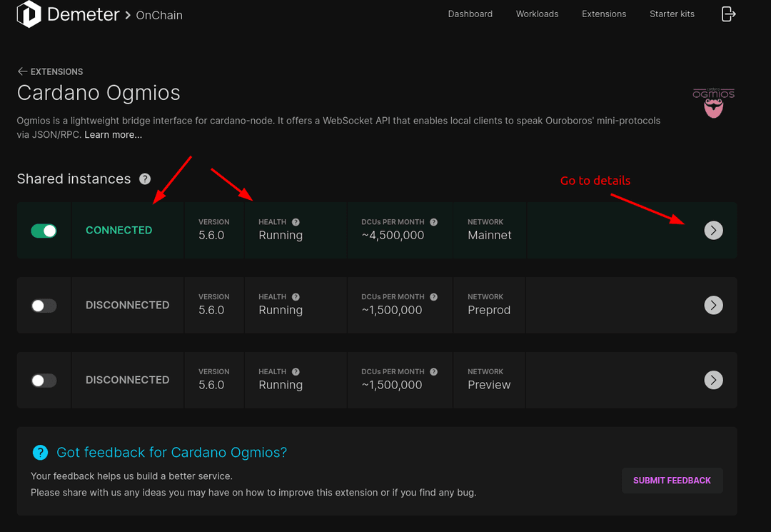The image size is (771, 532).
Task: Open the Dashboard menu item
Action: (470, 14)
